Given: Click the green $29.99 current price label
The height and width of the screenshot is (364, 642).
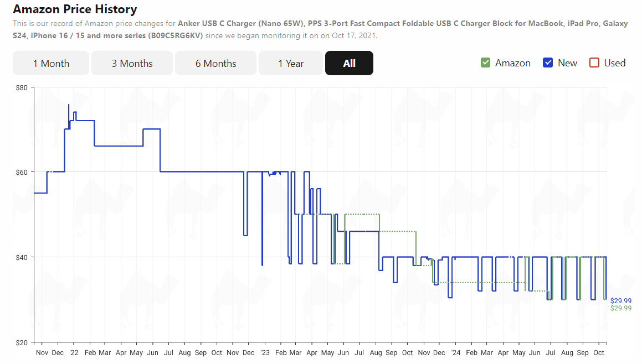Looking at the screenshot, I should click(621, 308).
